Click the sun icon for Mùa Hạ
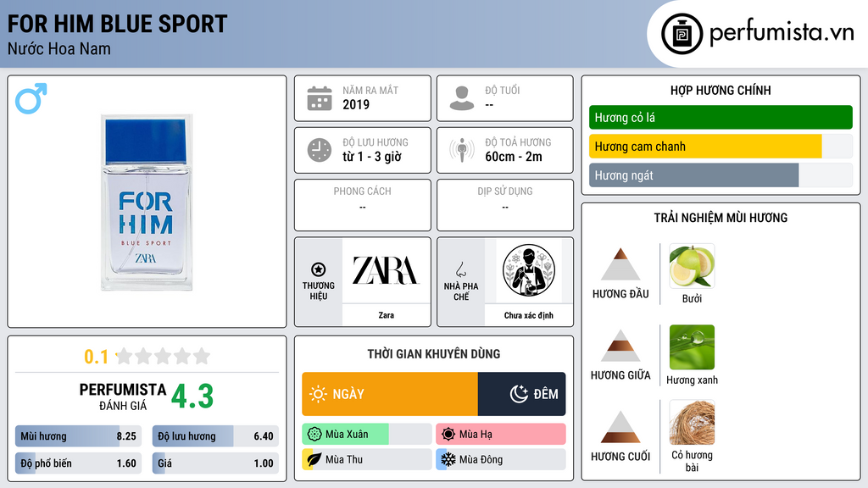This screenshot has height=488, width=868. click(x=448, y=435)
